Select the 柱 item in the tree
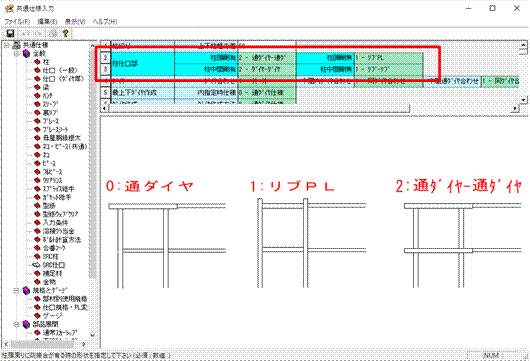Viewport: 530px width, 361px height. tap(46, 62)
